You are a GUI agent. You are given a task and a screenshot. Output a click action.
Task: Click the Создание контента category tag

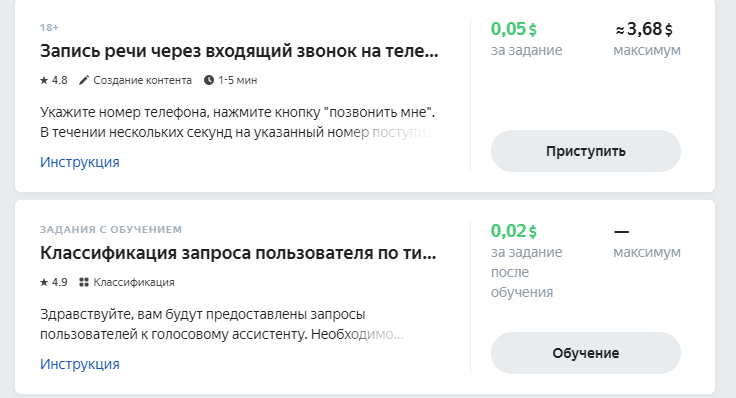coord(142,80)
